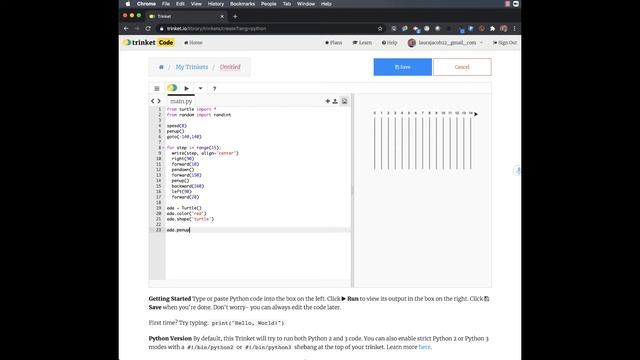Click the yellow Code badge
Image resolution: width=640 pixels, height=360 pixels.
pos(166,42)
